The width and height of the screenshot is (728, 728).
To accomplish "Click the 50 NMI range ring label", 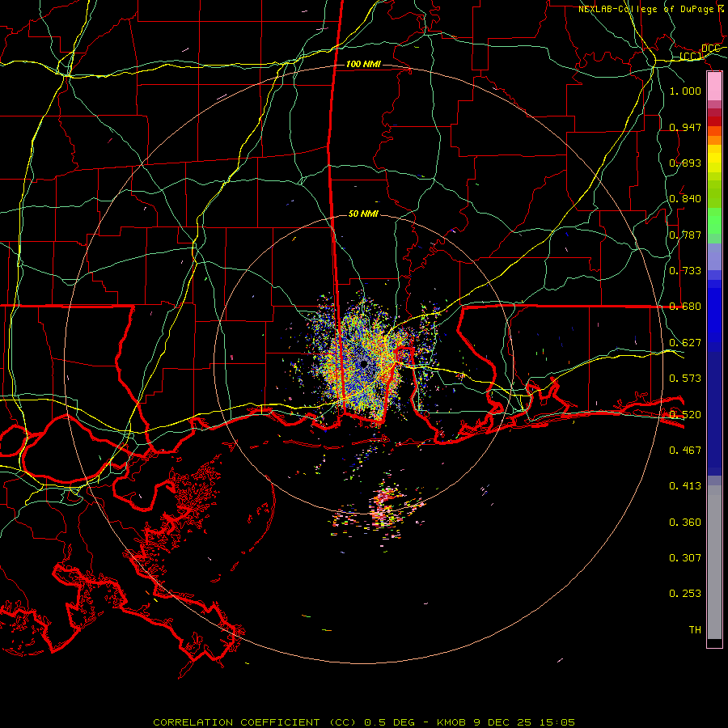I will (x=363, y=214).
